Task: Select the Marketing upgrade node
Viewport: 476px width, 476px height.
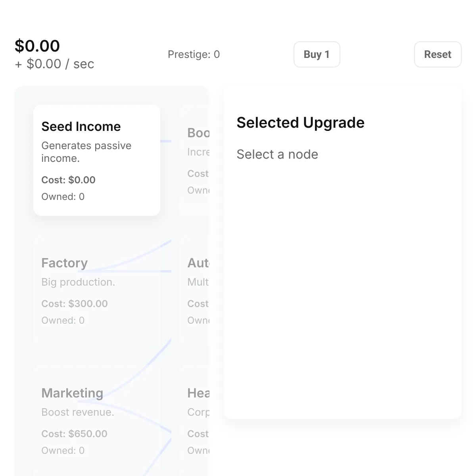Action: [97, 420]
